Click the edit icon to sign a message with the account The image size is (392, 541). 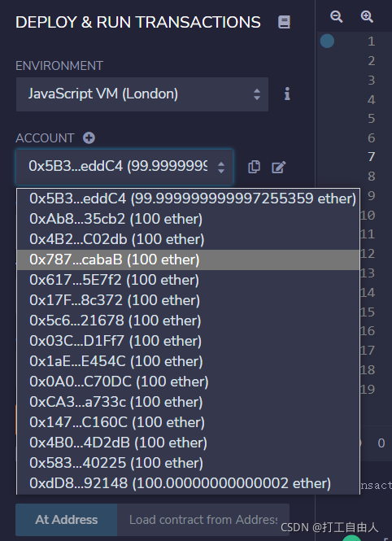pos(279,167)
